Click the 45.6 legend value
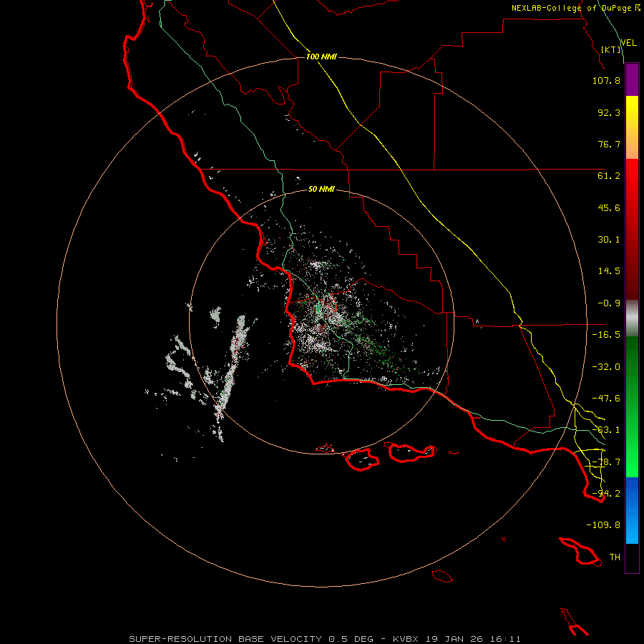The width and height of the screenshot is (644, 644). point(609,208)
